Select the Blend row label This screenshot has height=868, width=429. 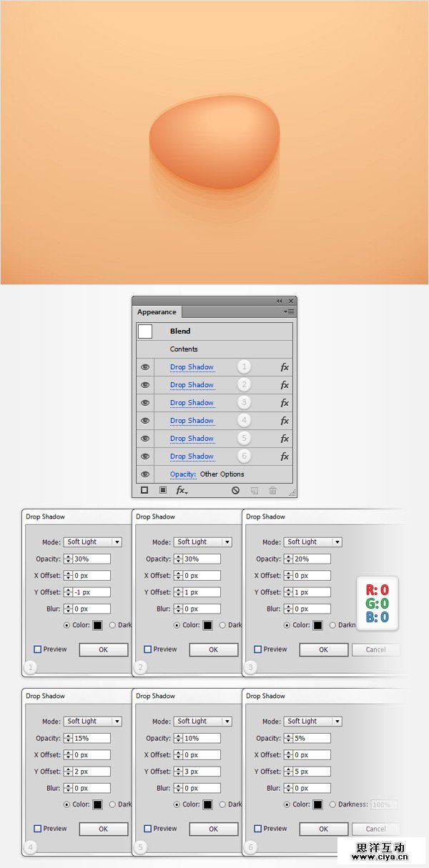[180, 331]
